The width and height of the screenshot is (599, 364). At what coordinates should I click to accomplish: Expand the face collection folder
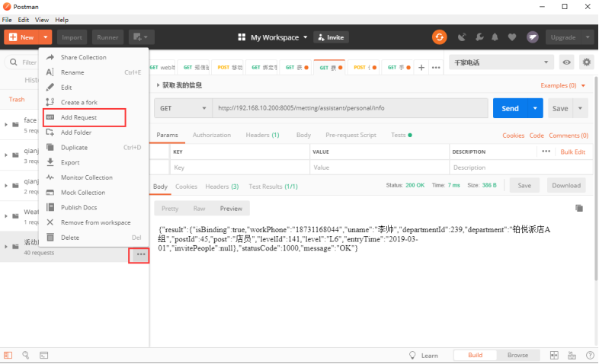[6, 124]
